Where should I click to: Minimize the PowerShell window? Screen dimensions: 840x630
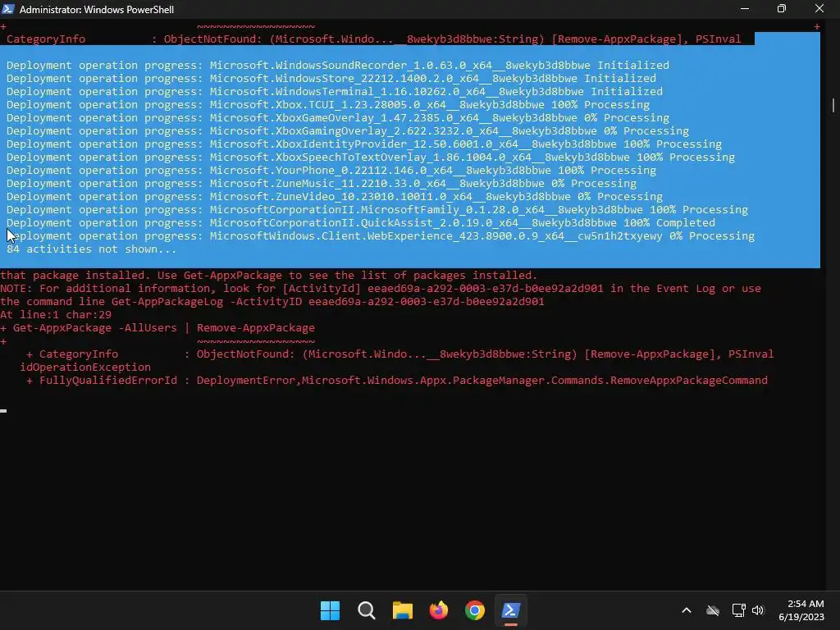pyautogui.click(x=745, y=8)
